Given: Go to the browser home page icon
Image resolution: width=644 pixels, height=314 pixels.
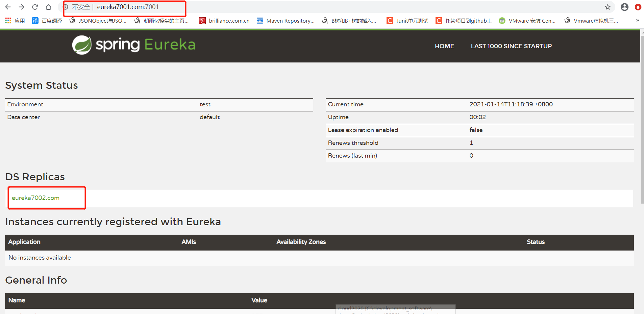Looking at the screenshot, I should tap(49, 7).
